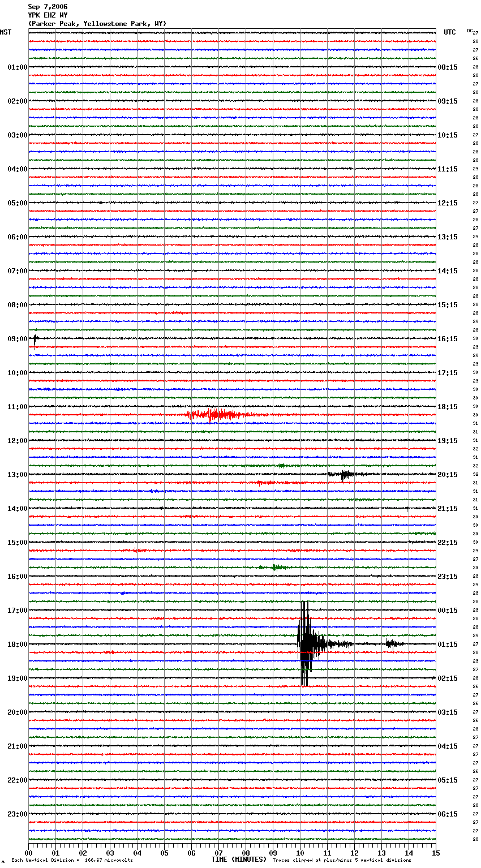Image resolution: width=481 pixels, height=868 pixels.
Task: Click the UTC "12:15" row label
Action: pyautogui.click(x=448, y=203)
